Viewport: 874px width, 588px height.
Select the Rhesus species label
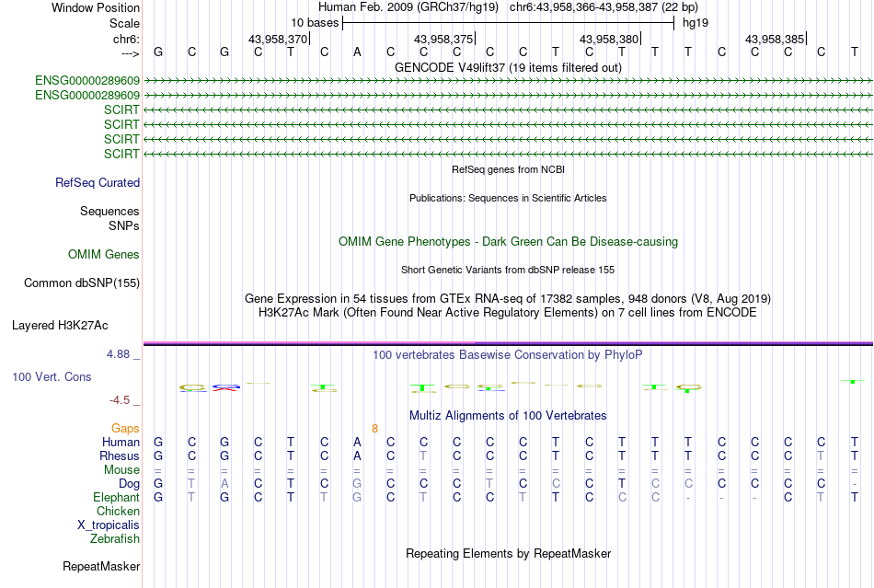click(120, 455)
